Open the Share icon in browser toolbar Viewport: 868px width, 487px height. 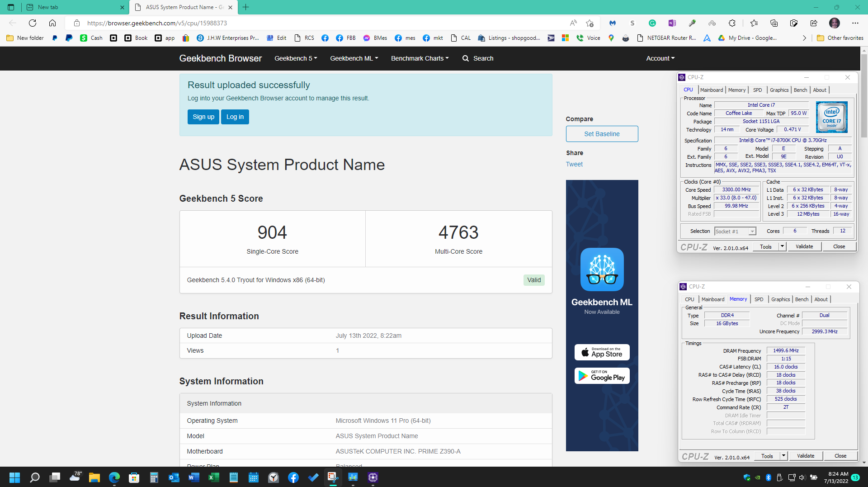(x=814, y=23)
